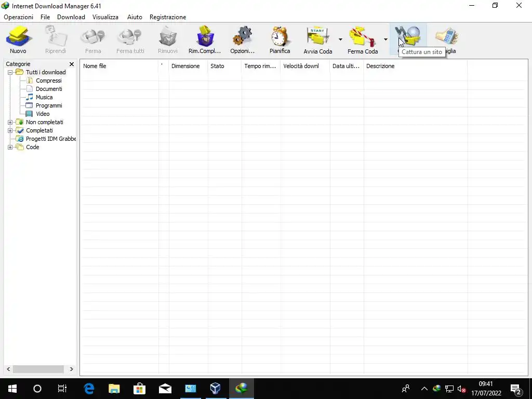Select Progetti IDM Grabber item
Image resolution: width=532 pixels, height=399 pixels.
coord(51,139)
